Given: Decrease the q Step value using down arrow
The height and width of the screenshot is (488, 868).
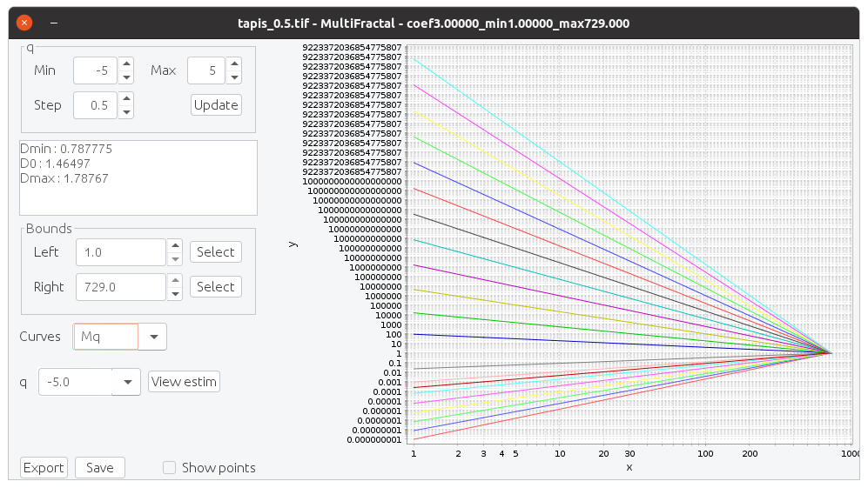Looking at the screenshot, I should (126, 111).
